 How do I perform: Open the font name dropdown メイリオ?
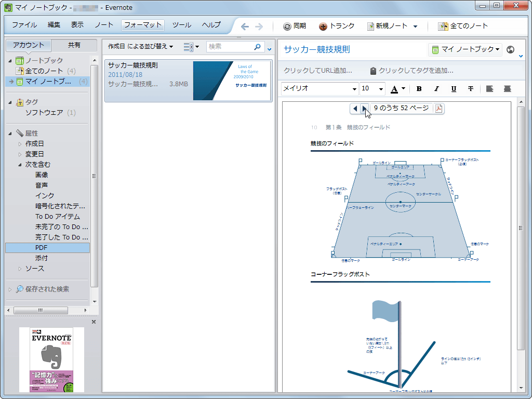click(x=320, y=88)
